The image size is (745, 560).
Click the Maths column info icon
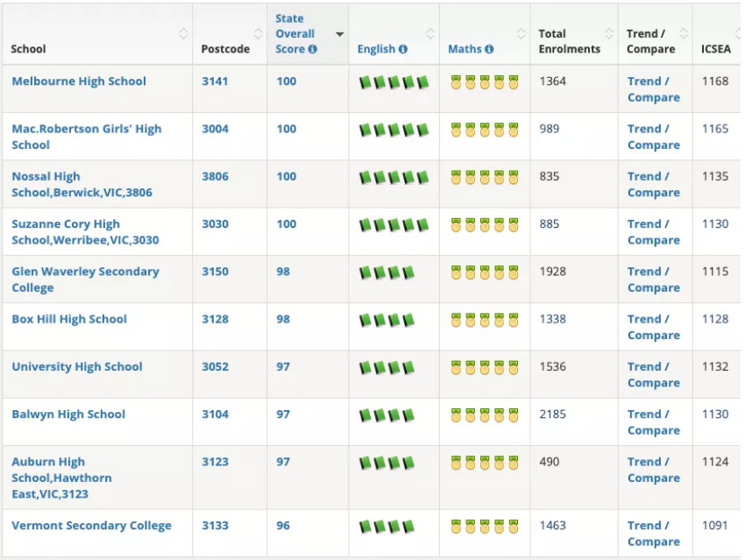[x=489, y=50]
